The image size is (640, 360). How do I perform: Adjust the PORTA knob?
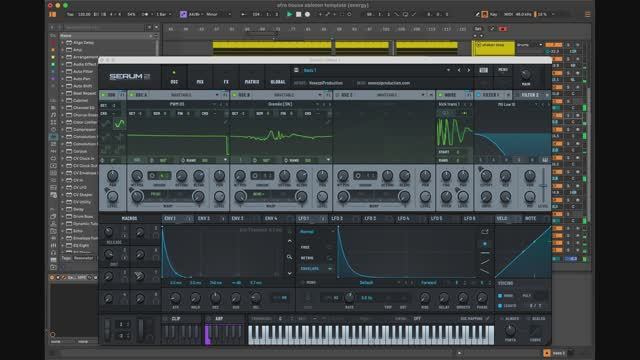[x=510, y=330]
